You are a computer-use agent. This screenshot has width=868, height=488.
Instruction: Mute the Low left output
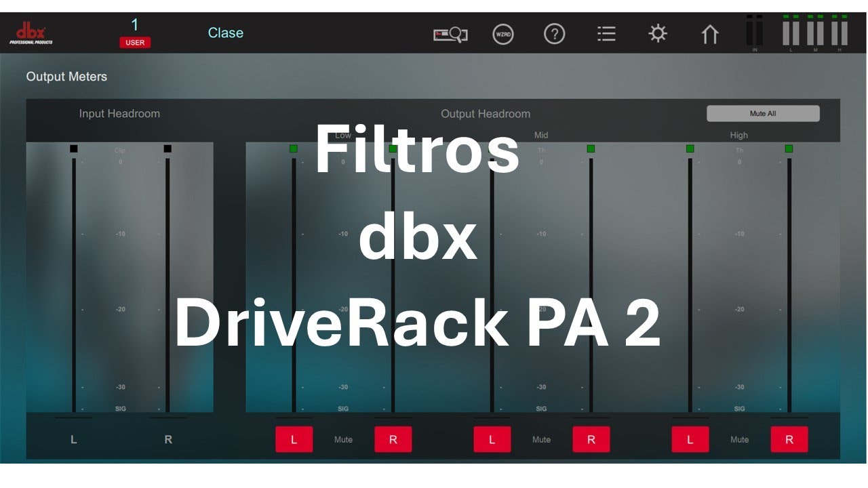coord(294,439)
